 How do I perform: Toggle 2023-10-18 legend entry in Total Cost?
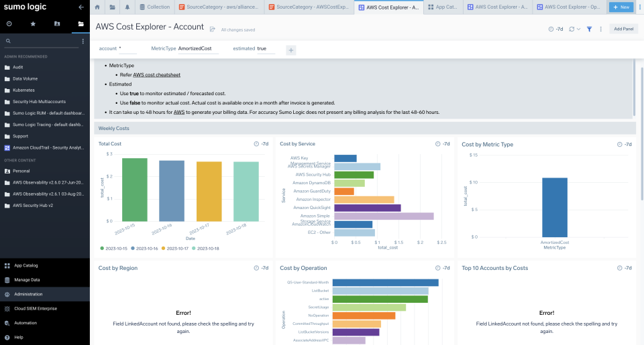click(x=205, y=249)
